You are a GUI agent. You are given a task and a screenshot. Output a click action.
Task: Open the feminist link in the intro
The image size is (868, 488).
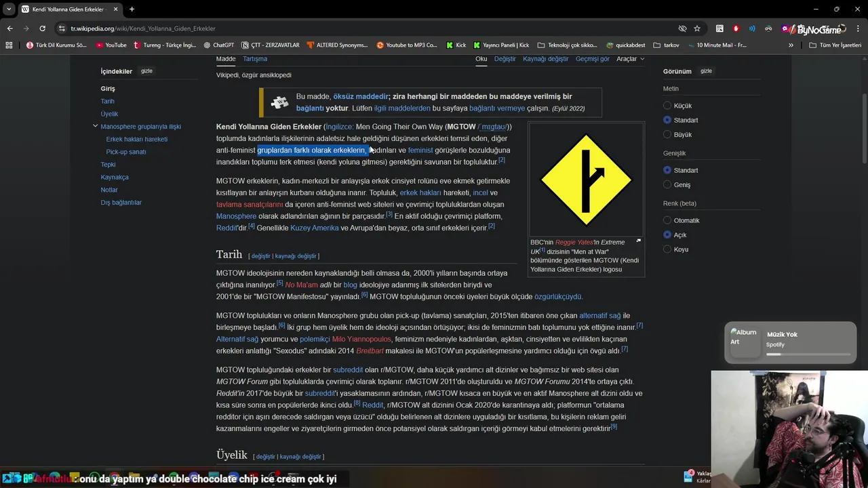(x=420, y=150)
